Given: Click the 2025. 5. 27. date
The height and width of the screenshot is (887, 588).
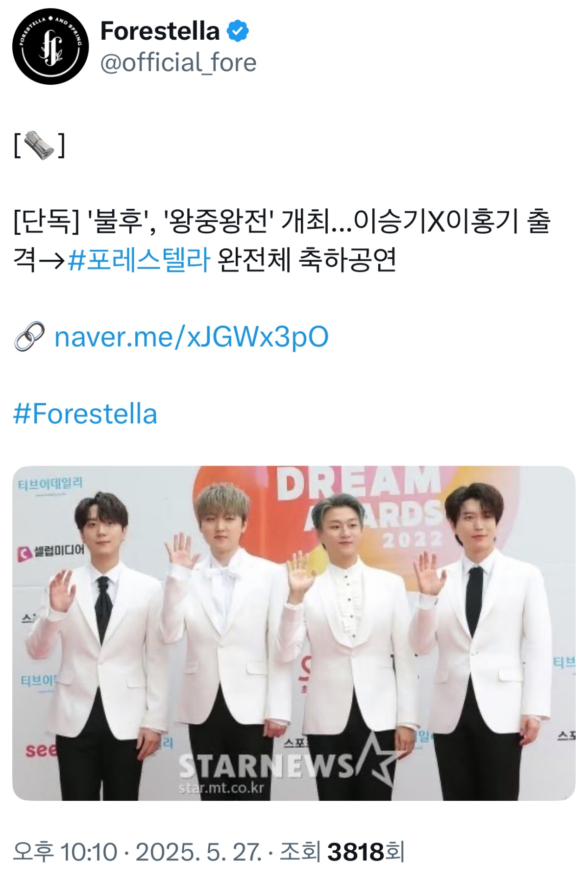Looking at the screenshot, I should tap(198, 852).
